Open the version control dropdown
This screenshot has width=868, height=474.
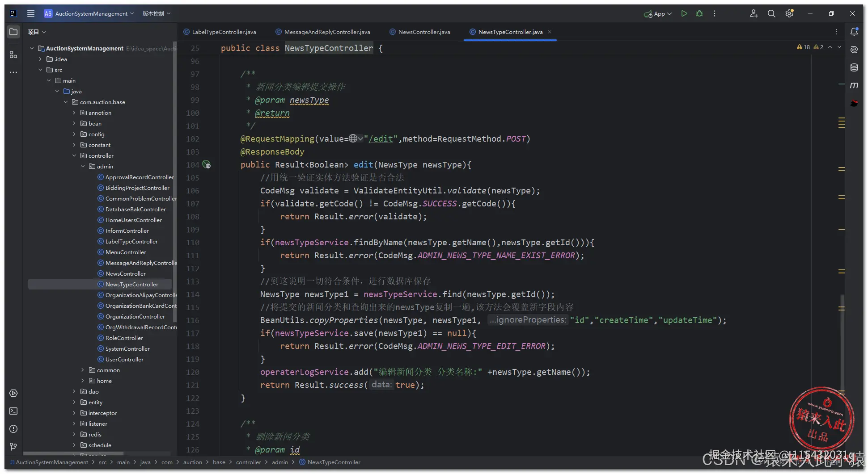[x=157, y=13]
